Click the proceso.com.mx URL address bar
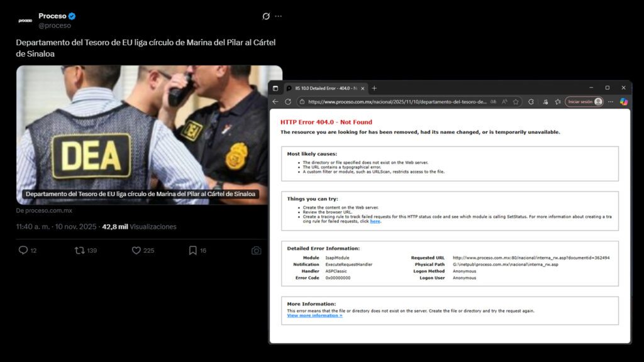Image resolution: width=644 pixels, height=362 pixels. 396,102
